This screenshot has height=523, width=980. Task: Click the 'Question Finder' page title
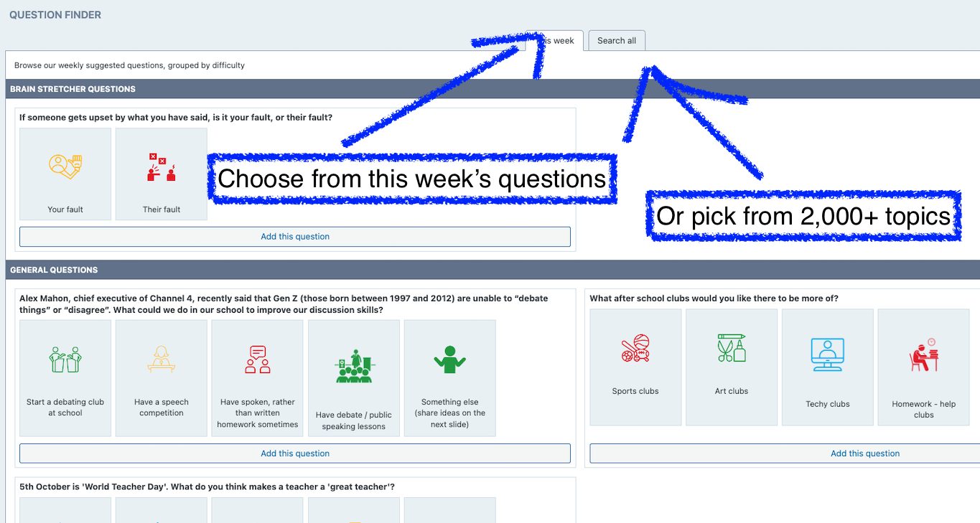coord(55,14)
